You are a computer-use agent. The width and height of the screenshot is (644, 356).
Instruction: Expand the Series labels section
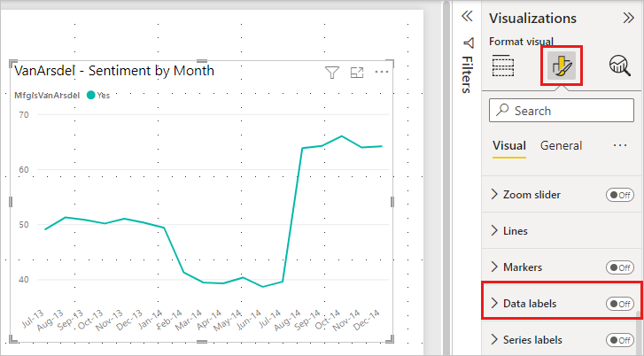pos(494,339)
